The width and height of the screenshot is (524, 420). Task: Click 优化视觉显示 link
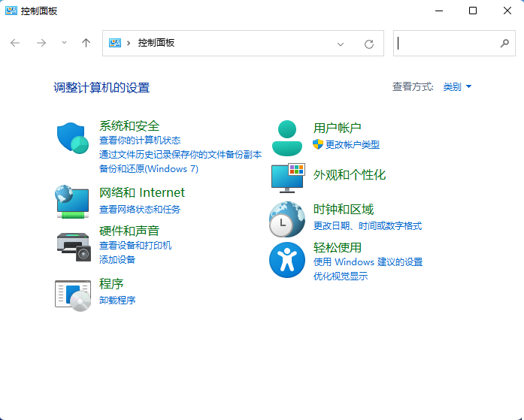(341, 276)
